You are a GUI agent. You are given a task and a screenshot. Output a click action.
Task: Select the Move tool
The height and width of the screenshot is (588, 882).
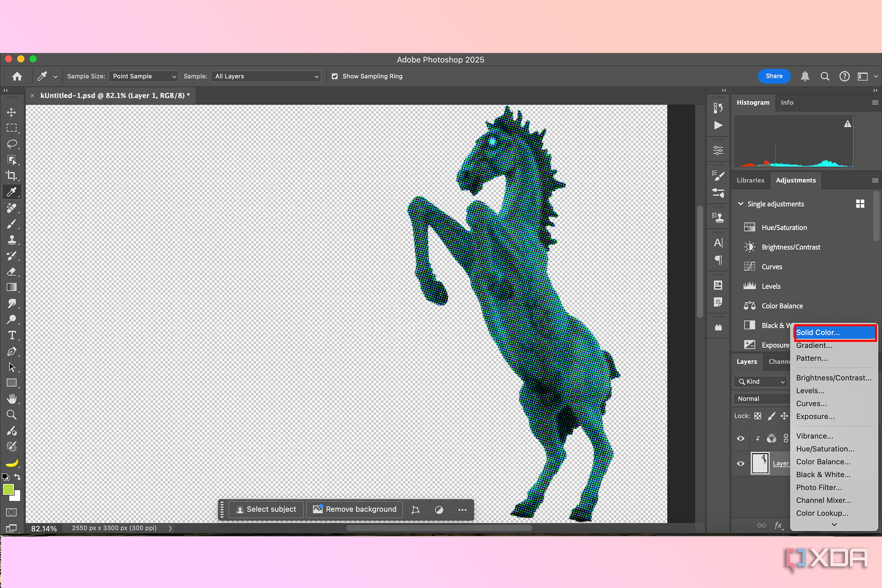(12, 112)
